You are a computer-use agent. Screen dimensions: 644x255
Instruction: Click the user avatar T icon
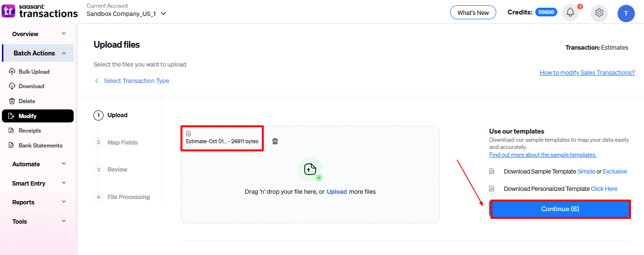point(626,13)
